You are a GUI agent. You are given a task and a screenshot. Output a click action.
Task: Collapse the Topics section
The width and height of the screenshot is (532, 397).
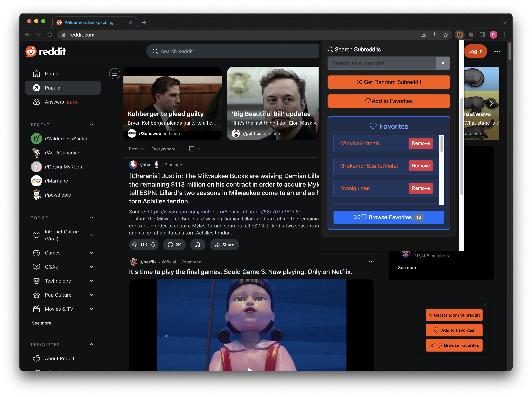[x=92, y=218]
